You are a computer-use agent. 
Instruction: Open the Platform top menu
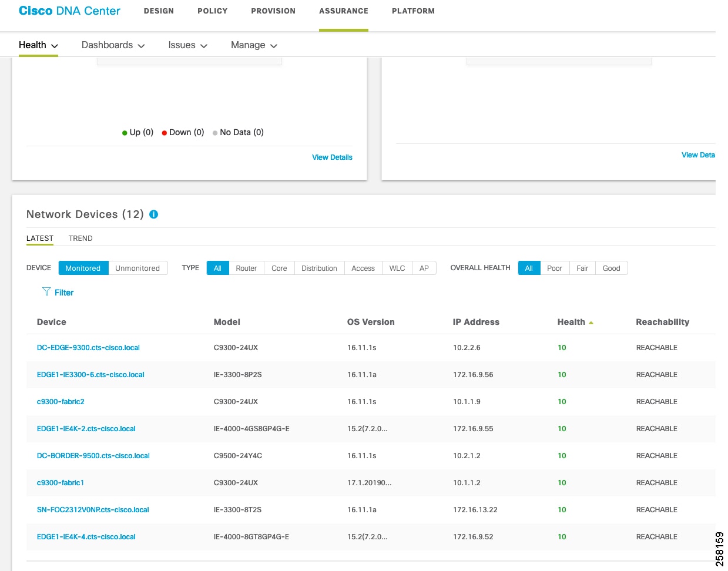click(x=413, y=11)
